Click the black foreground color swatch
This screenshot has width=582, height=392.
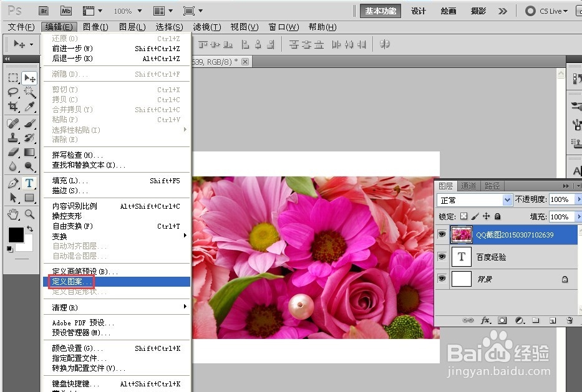tap(16, 235)
